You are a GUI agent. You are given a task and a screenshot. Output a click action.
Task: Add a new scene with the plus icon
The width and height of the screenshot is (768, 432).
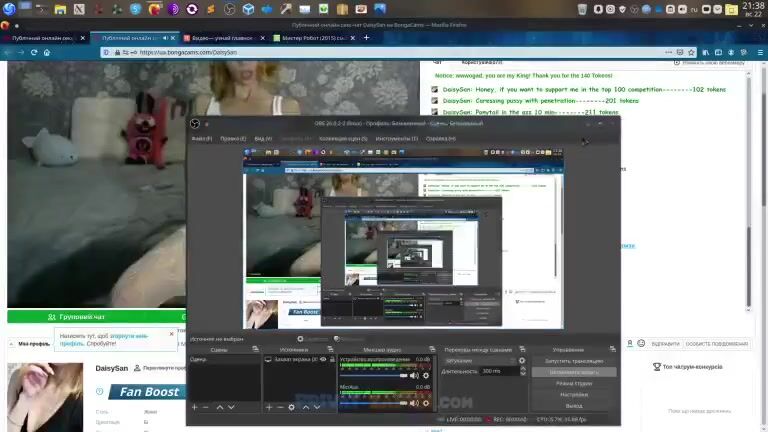[195, 407]
